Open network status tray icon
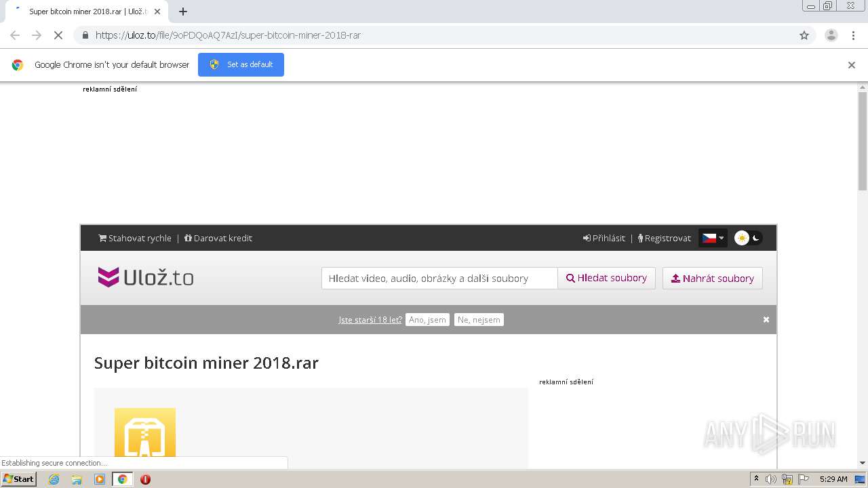868x488 pixels. [x=787, y=479]
